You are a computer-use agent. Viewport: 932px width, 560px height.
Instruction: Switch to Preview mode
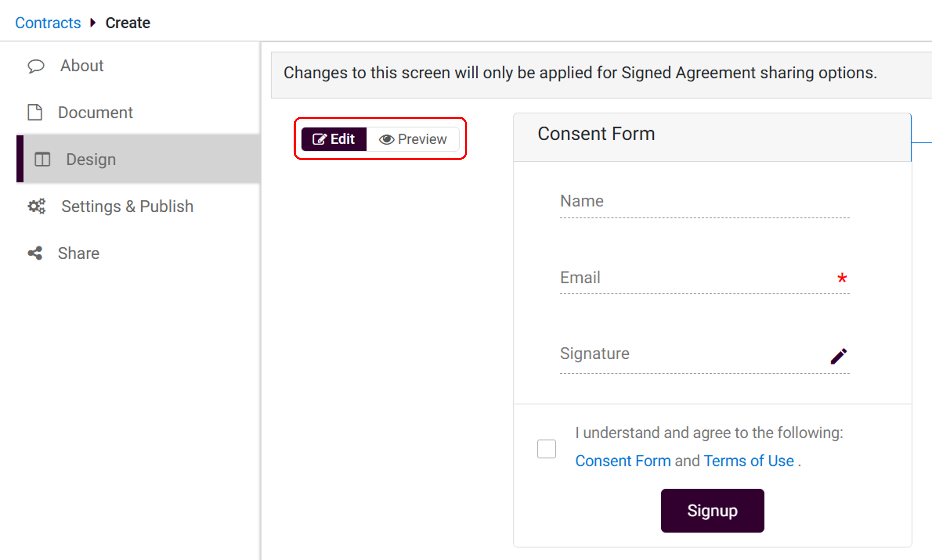(x=413, y=139)
